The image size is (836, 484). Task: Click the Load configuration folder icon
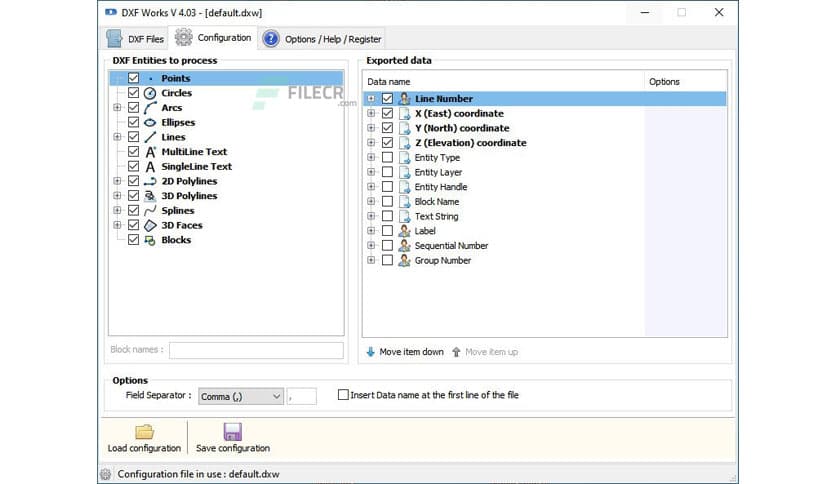click(144, 431)
